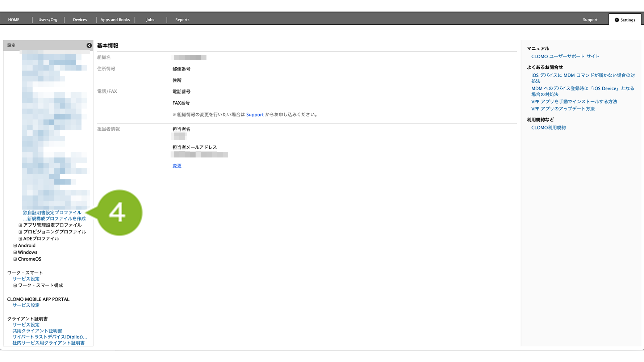Viewport: 644px width, 362px height.
Task: Open VPP アプリのアップデート方法 FAQ link
Action: coord(563,109)
